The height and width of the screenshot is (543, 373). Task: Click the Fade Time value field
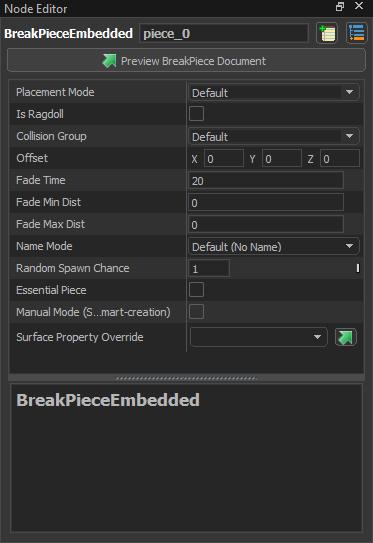click(266, 180)
